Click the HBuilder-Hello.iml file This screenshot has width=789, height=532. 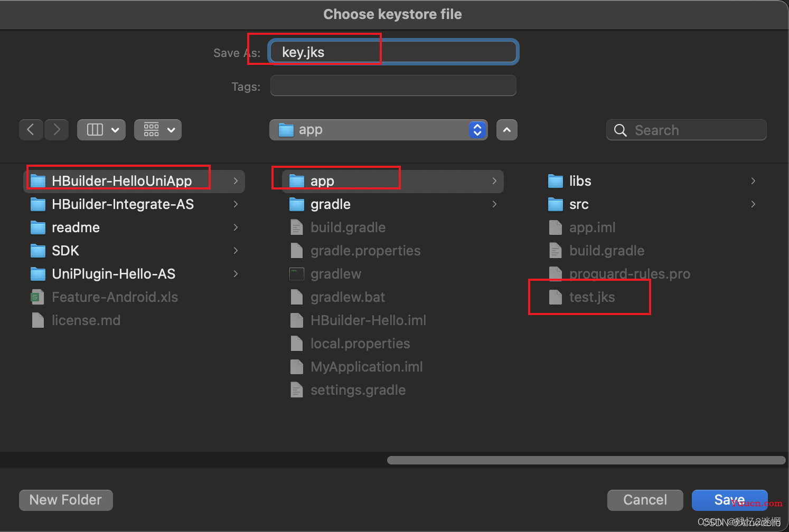[393, 320]
